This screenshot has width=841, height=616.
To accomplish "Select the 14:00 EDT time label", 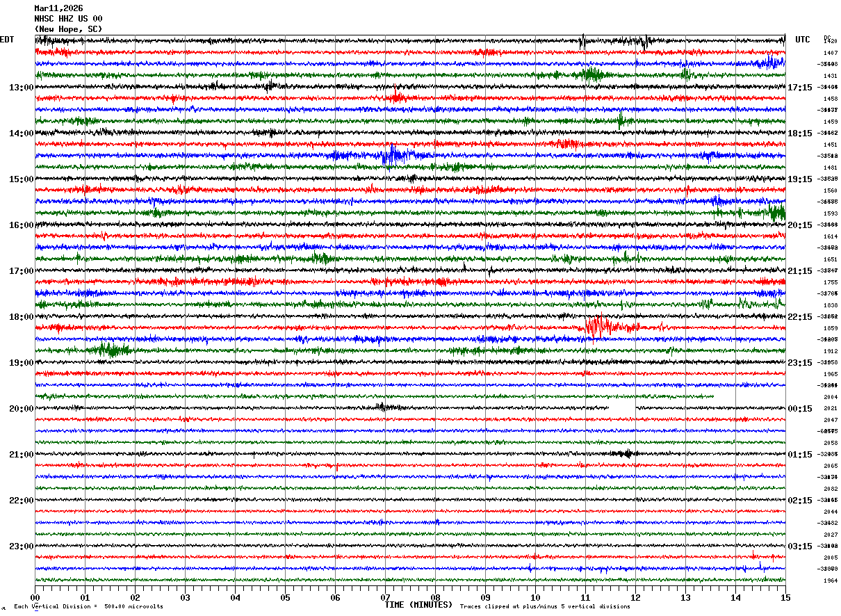I will [x=22, y=133].
